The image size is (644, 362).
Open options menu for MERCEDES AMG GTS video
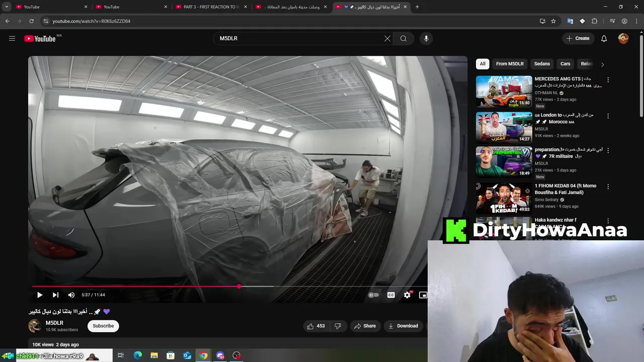tap(608, 80)
